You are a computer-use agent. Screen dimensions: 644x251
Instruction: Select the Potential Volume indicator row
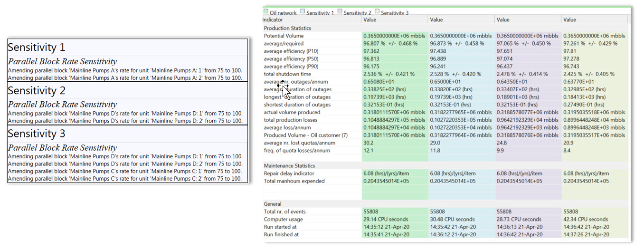[284, 36]
